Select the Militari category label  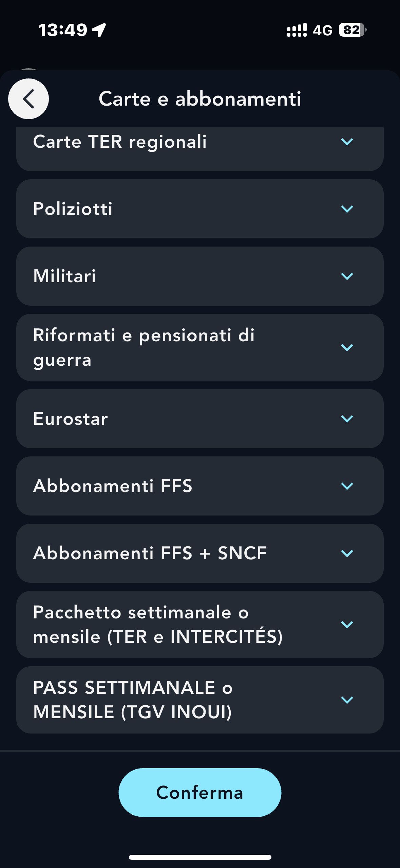65,276
